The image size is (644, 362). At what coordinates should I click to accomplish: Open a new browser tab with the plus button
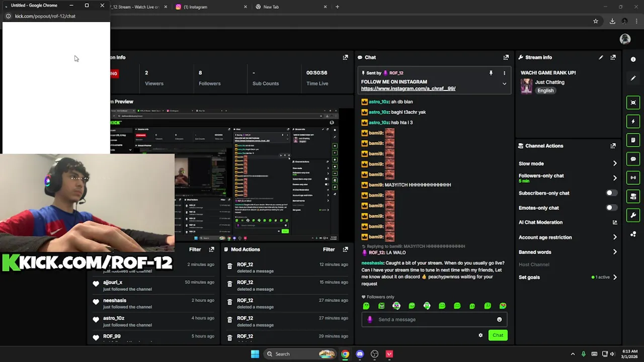tap(337, 7)
